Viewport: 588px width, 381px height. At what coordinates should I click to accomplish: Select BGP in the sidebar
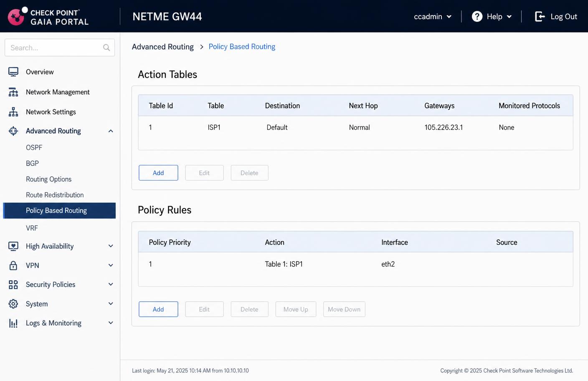click(32, 163)
